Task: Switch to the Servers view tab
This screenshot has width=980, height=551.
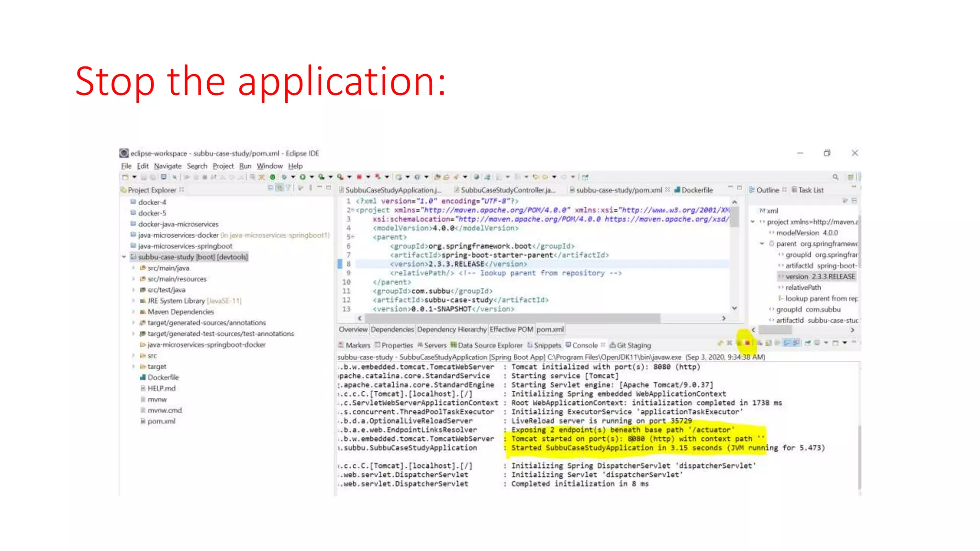Action: click(432, 345)
